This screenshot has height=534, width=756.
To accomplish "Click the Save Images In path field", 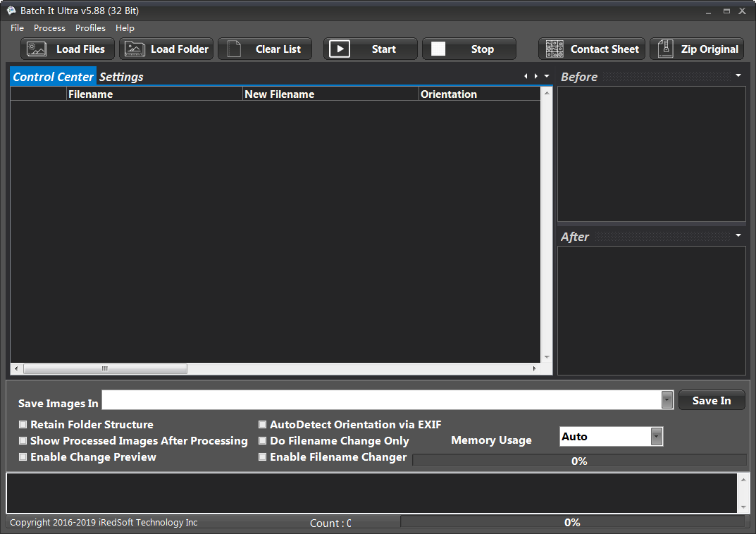I will [x=381, y=399].
